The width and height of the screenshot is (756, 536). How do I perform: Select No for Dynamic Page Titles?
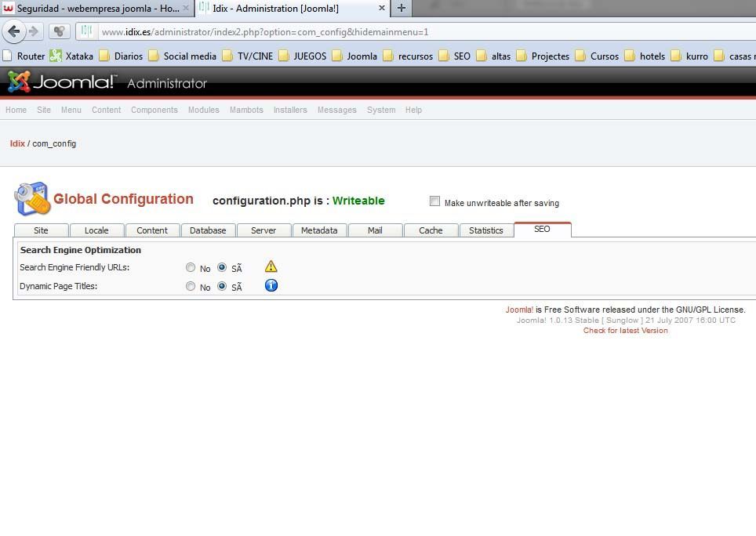pos(191,286)
